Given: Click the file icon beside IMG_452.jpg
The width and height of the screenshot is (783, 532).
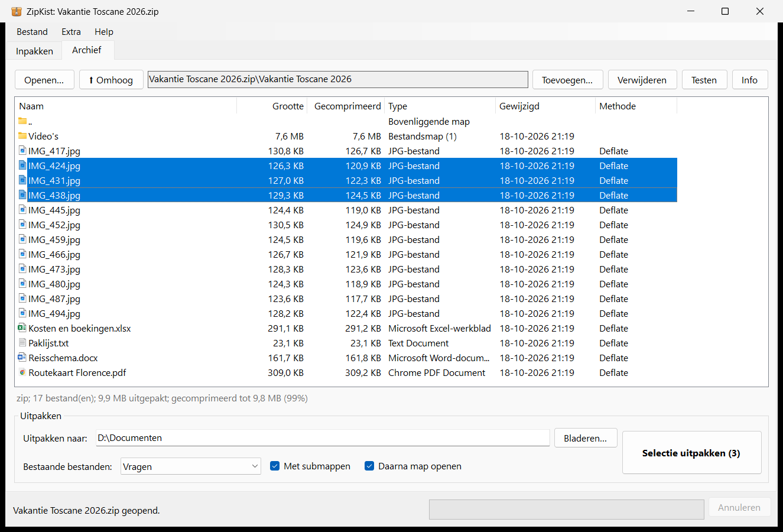Looking at the screenshot, I should click(22, 225).
